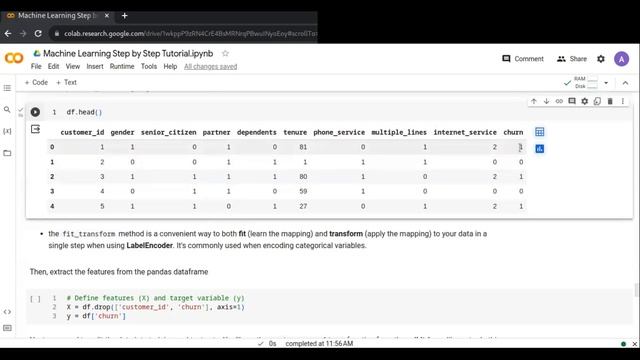Convert dataframe to interactive table icon

pos(540,132)
